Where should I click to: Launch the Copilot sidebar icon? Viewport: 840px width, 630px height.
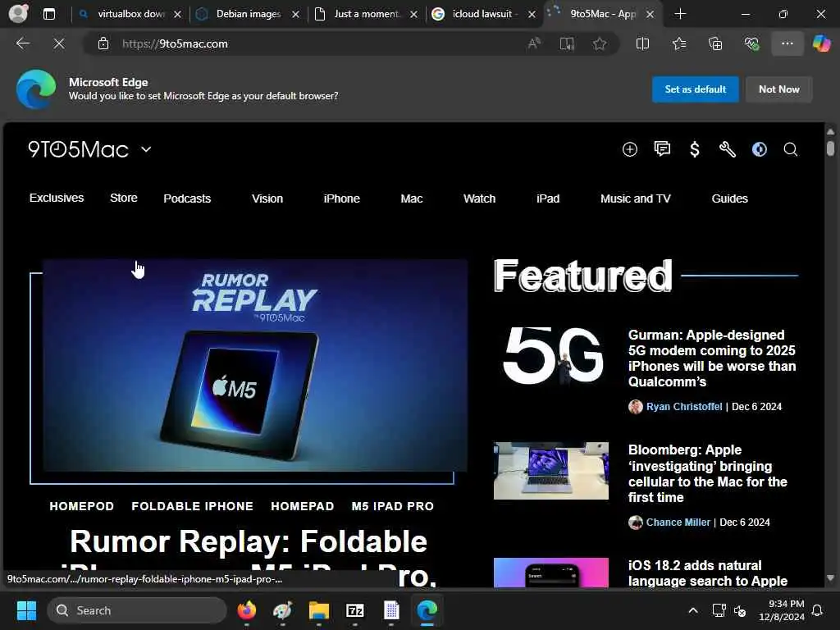click(x=821, y=43)
